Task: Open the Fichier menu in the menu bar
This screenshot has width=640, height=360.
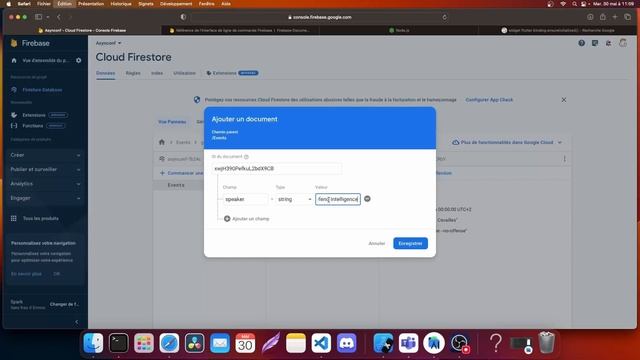Action: (44, 4)
